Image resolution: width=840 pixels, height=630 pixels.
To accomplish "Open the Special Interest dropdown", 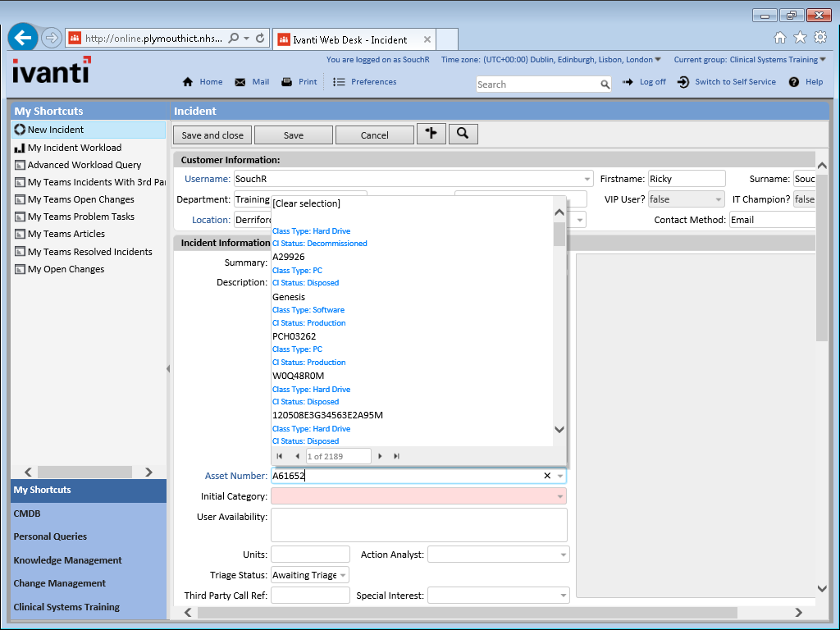I will [x=563, y=596].
